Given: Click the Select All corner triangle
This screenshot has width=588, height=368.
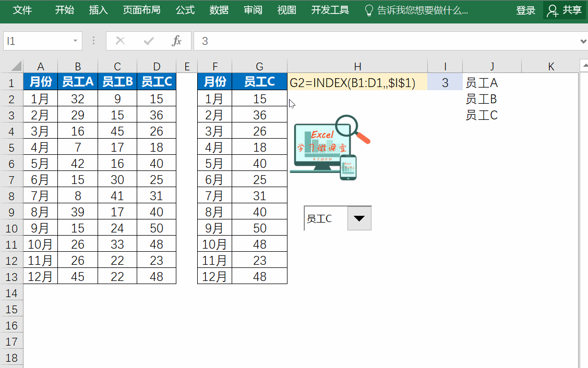Looking at the screenshot, I should pyautogui.click(x=16, y=66).
